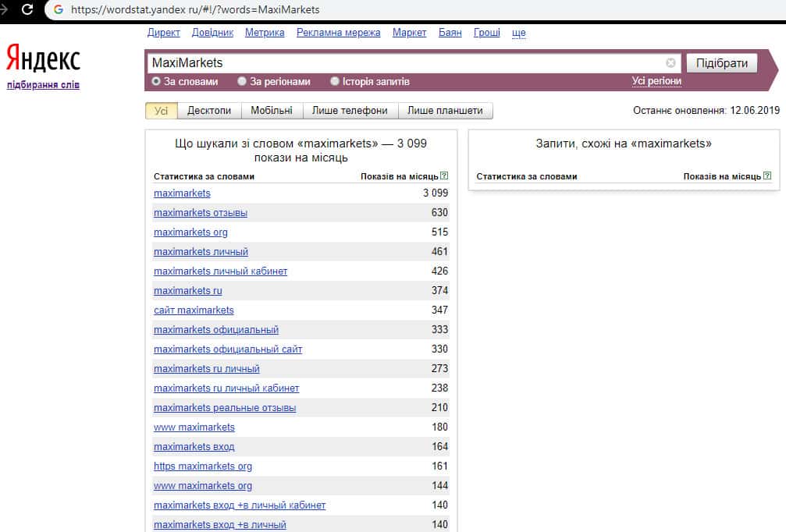Click the browser address bar URL

point(195,10)
